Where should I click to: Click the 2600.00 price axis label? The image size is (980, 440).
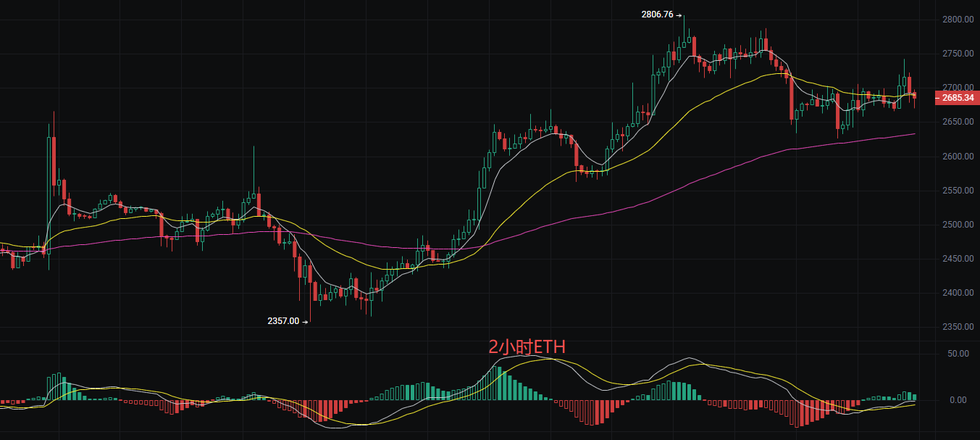pos(958,157)
